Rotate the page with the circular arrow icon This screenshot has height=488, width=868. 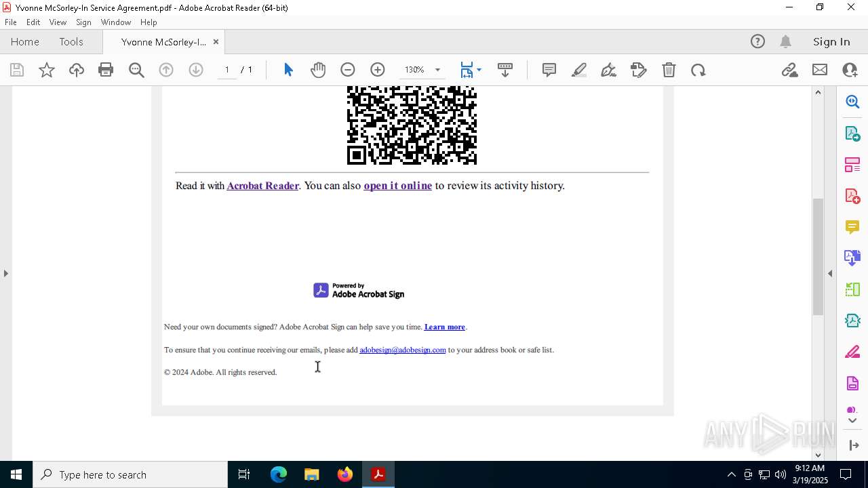(698, 70)
